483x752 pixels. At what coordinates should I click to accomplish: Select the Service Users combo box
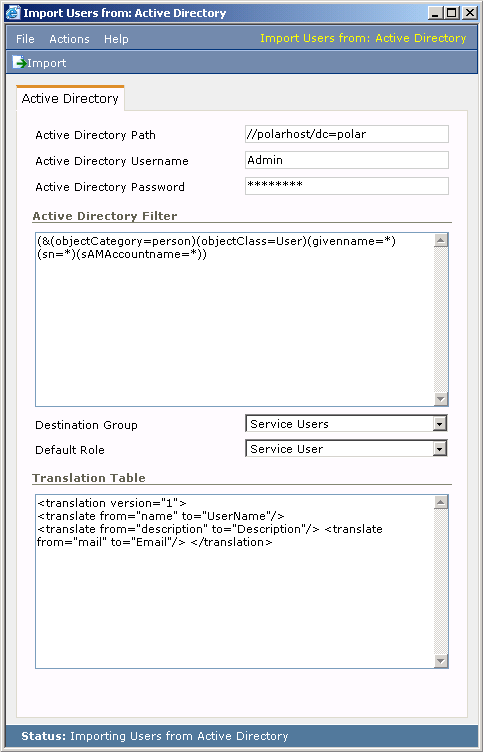(x=346, y=424)
